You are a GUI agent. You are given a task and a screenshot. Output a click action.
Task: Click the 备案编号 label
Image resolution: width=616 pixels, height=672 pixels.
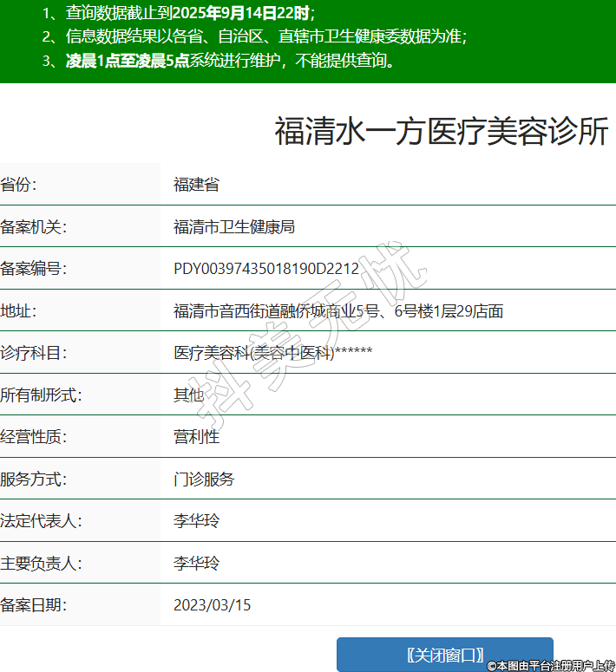(34, 269)
